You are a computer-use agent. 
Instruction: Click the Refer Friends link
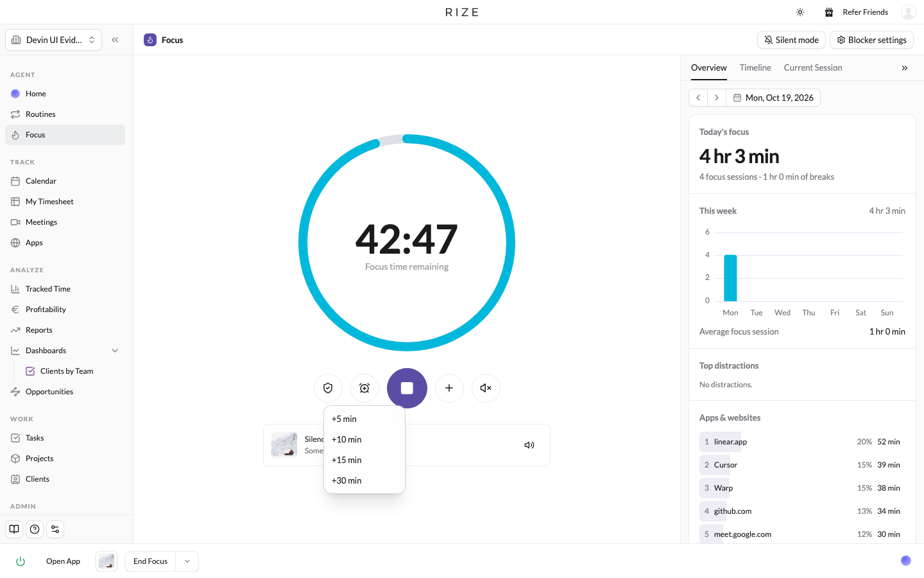857,12
